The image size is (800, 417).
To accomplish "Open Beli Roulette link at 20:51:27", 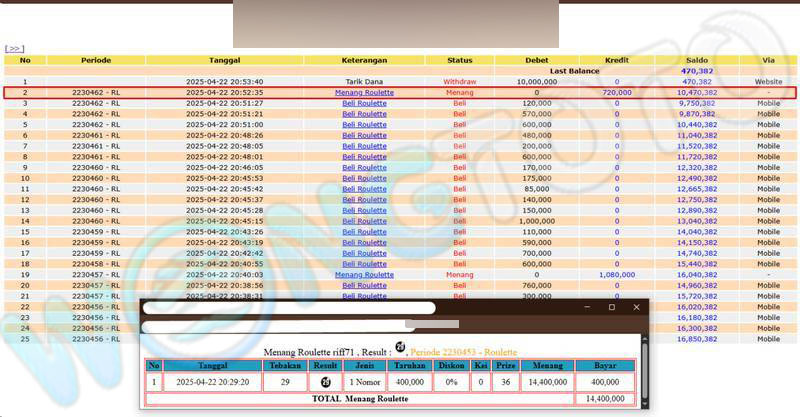I will (364, 103).
